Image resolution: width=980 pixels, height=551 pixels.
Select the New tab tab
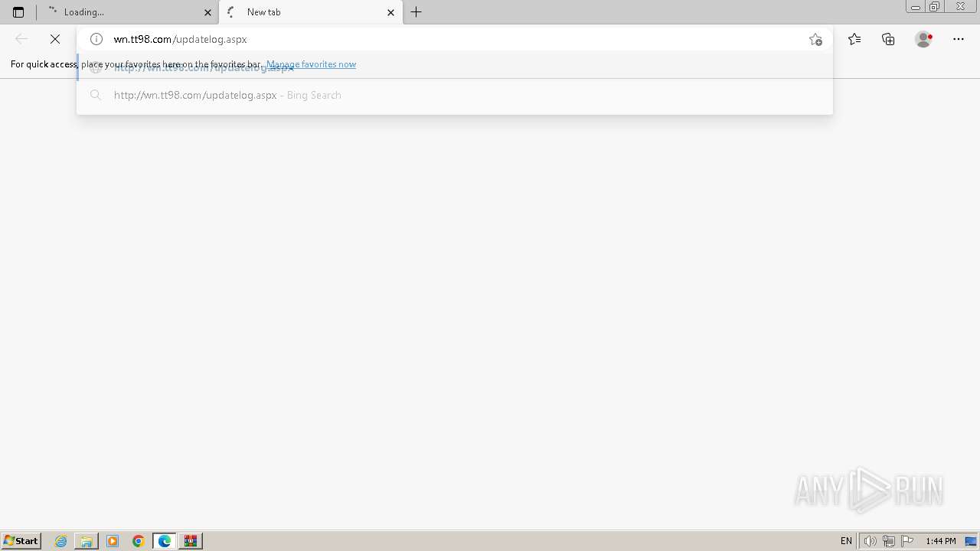tap(311, 12)
